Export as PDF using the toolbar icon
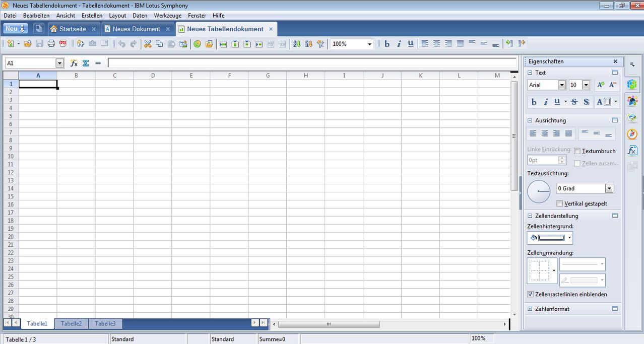This screenshot has height=344, width=644. pos(63,44)
